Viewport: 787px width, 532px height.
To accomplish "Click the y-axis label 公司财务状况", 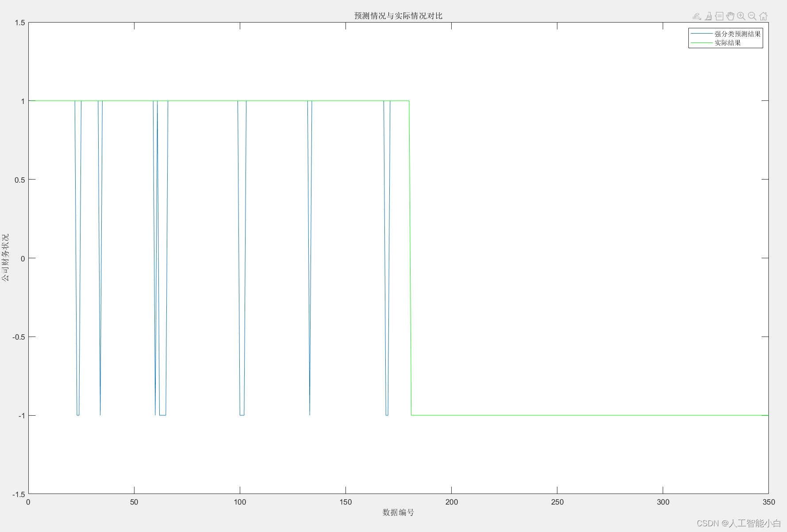I will pyautogui.click(x=5, y=258).
